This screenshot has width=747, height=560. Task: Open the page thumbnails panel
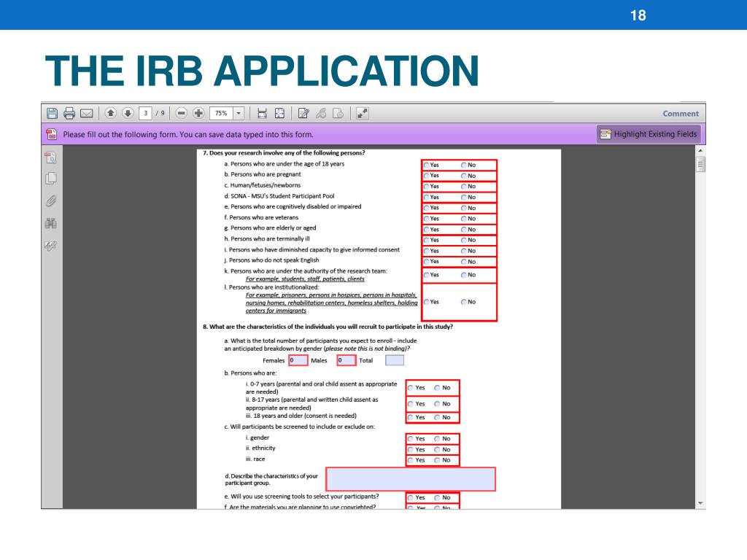coord(50,176)
